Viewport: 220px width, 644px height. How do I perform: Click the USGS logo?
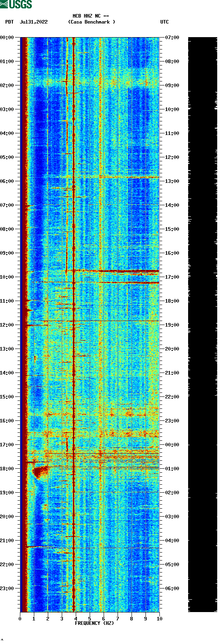click(16, 4)
